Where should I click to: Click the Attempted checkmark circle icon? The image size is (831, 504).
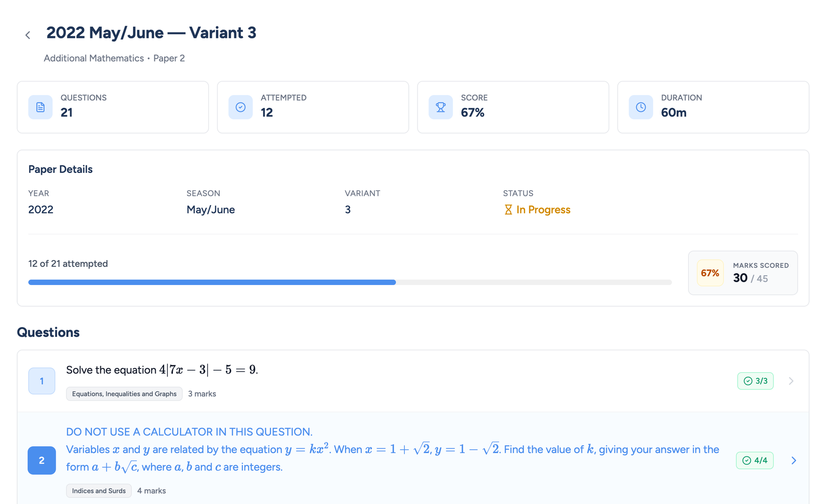point(240,107)
